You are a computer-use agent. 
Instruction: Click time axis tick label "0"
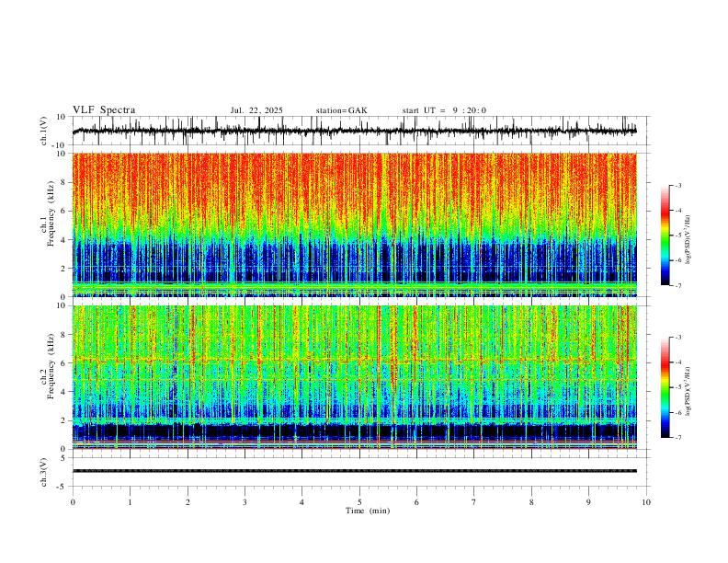tap(73, 502)
